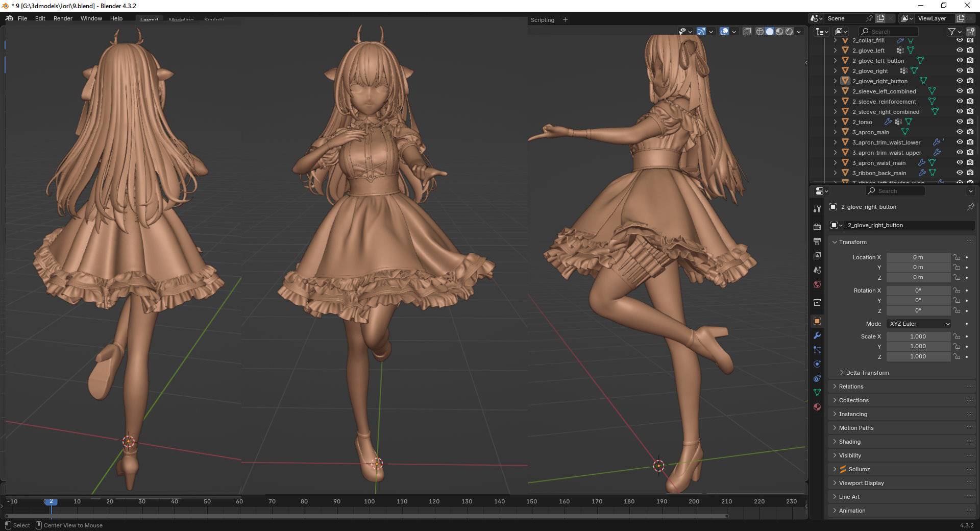Click the outliner filter funnel icon
This screenshot has height=531, width=980.
[951, 32]
